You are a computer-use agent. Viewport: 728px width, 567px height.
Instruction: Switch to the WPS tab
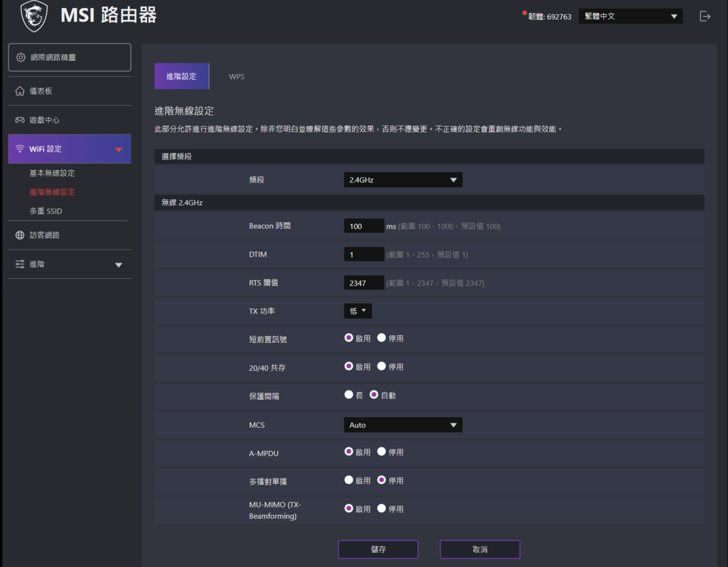click(236, 76)
